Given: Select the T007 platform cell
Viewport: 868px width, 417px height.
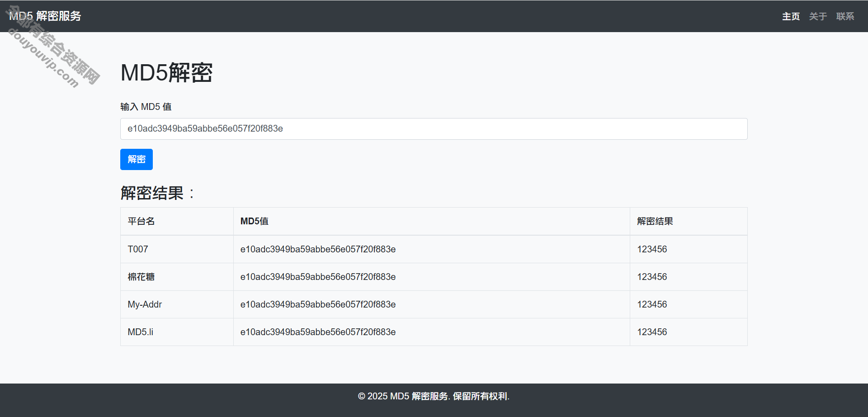Looking at the screenshot, I should click(138, 249).
